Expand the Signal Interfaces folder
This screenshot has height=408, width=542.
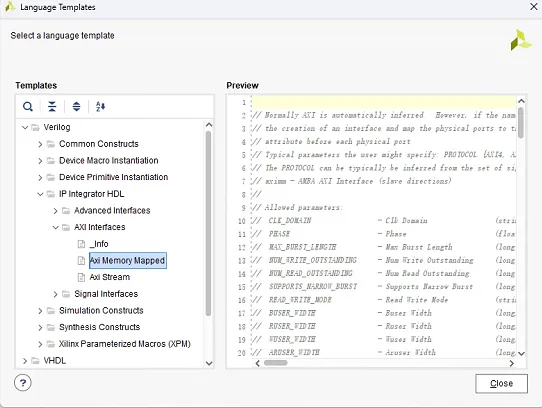tap(55, 294)
